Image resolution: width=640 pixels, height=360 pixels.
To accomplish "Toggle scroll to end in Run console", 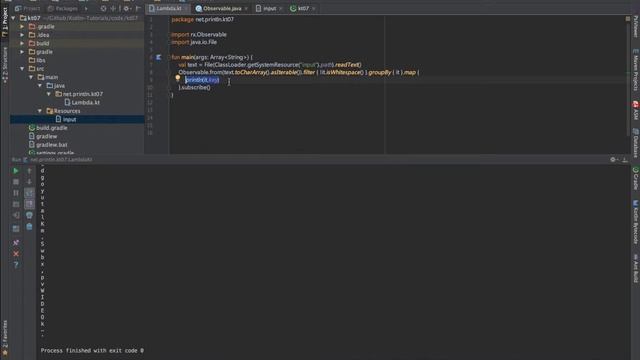I will pyautogui.click(x=29, y=204).
